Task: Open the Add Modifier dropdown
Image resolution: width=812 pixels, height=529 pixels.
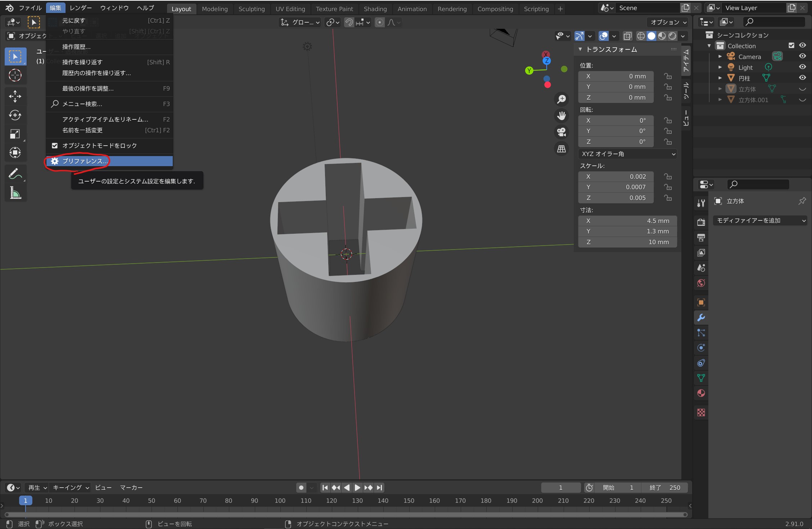Action: (x=760, y=220)
